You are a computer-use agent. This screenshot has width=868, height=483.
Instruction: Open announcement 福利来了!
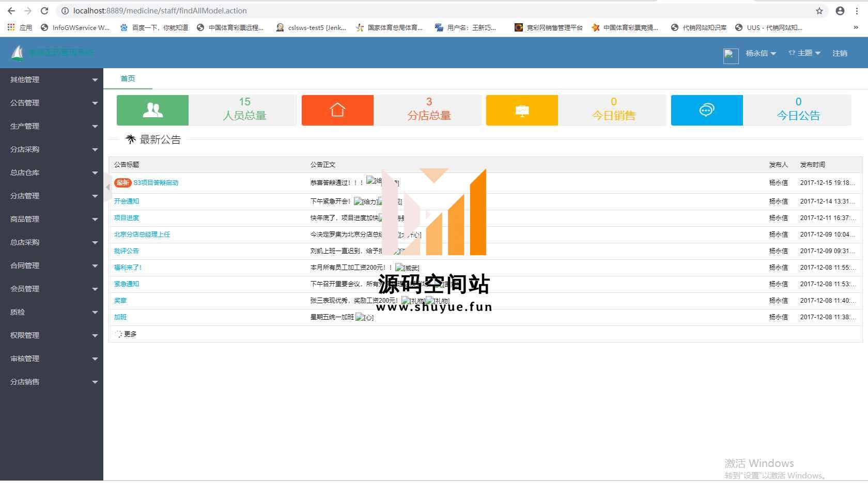128,268
